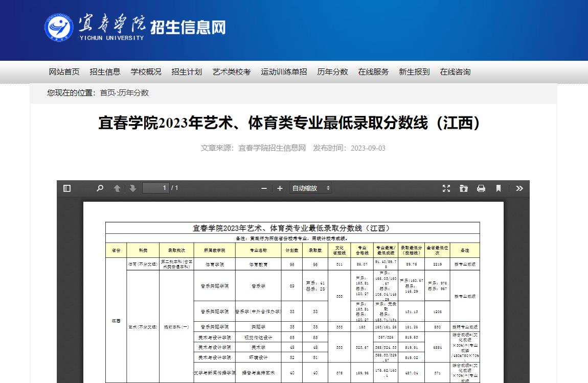588x383 pixels.
Task: Click the 487.04 minimum score cell
Action: point(412,373)
